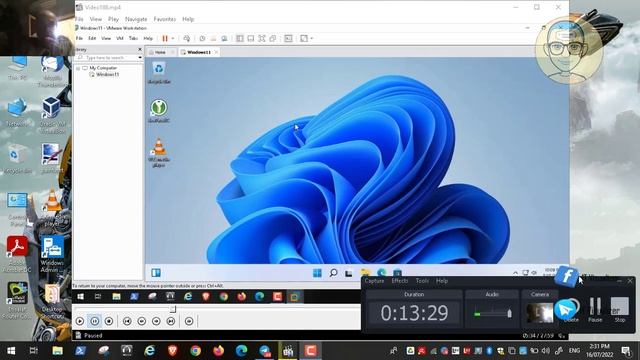The image size is (640, 360).
Task: Open the stretch guest dropdown arrow
Action: (x=311, y=38)
